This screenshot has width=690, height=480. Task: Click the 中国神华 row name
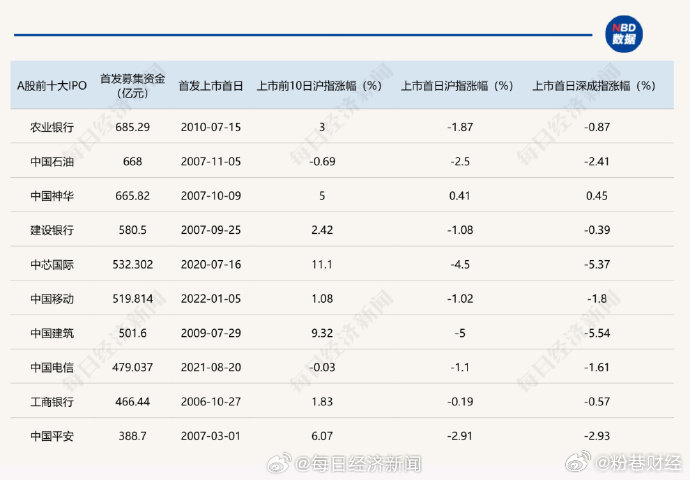pyautogui.click(x=52, y=196)
